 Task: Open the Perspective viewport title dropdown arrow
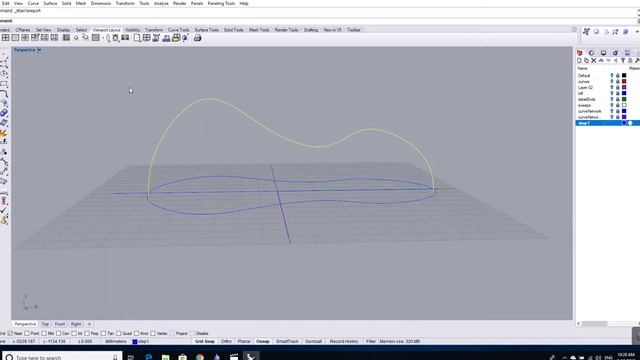40,50
